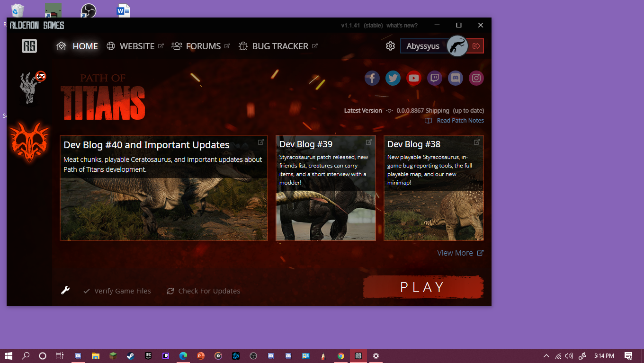Image resolution: width=644 pixels, height=363 pixels.
Task: Open the Windows notification center
Action: 628,356
